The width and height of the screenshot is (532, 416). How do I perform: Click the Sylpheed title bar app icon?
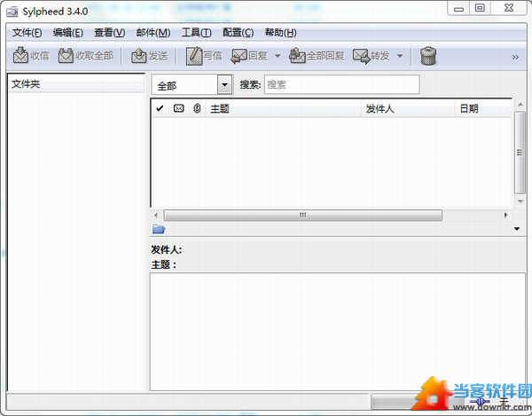coord(12,12)
